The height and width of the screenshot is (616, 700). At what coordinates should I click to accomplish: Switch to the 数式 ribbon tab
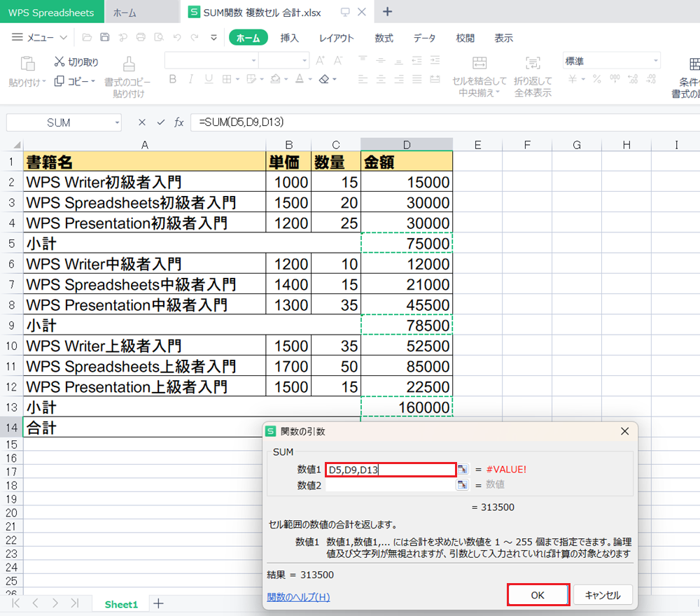coord(384,38)
